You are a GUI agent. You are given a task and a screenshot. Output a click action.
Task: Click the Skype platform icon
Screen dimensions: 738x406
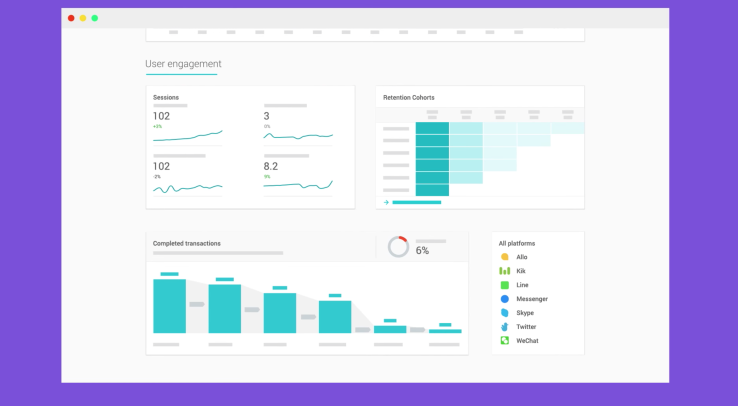pyautogui.click(x=505, y=313)
